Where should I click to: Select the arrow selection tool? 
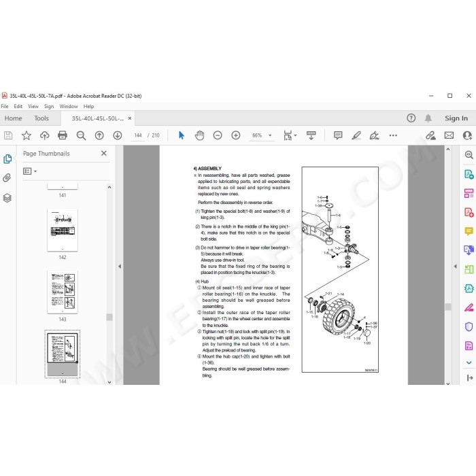182,135
